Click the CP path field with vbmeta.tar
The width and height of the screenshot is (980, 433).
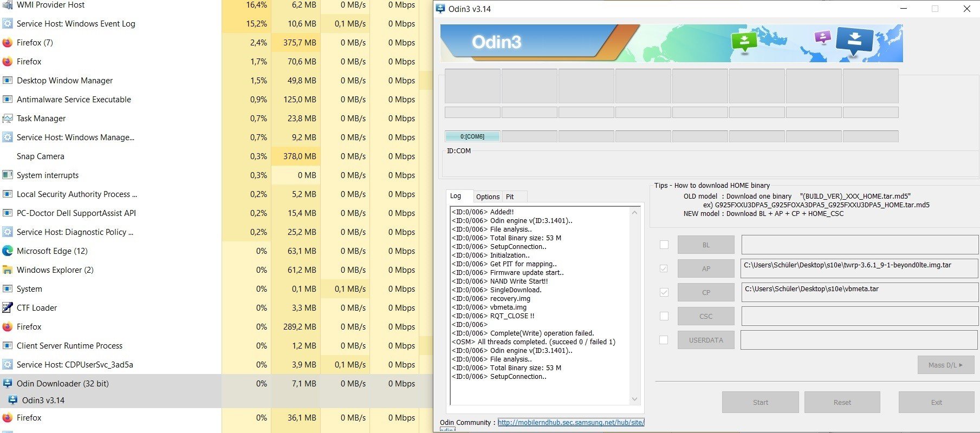tap(859, 292)
